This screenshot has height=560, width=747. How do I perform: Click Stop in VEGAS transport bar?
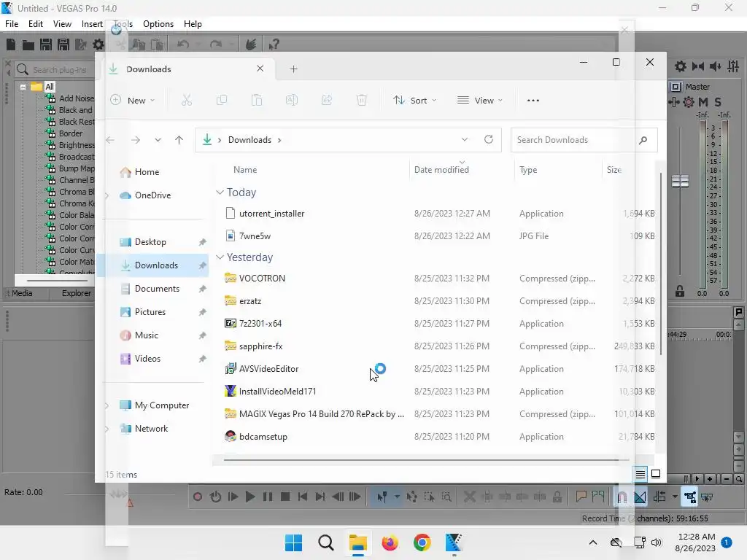pos(285,497)
